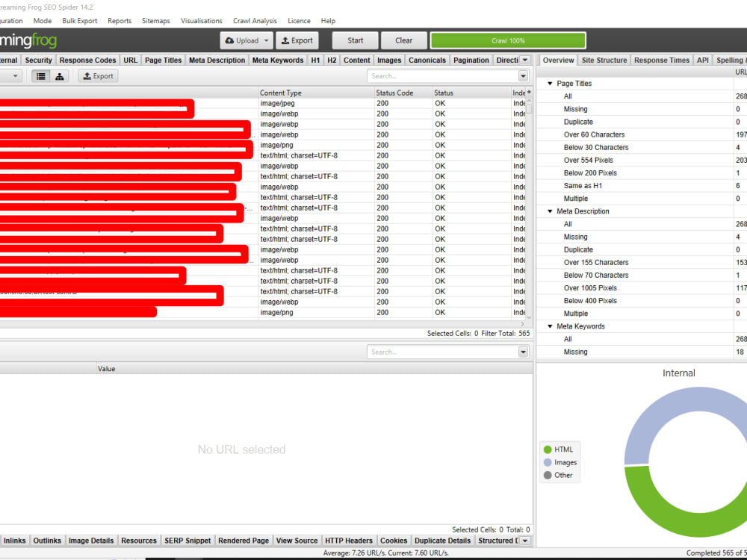Open the SERP Snippet bottom tab

coord(187,541)
